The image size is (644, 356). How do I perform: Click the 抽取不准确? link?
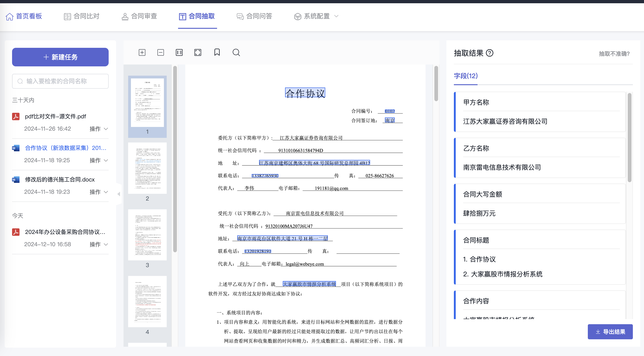(614, 54)
